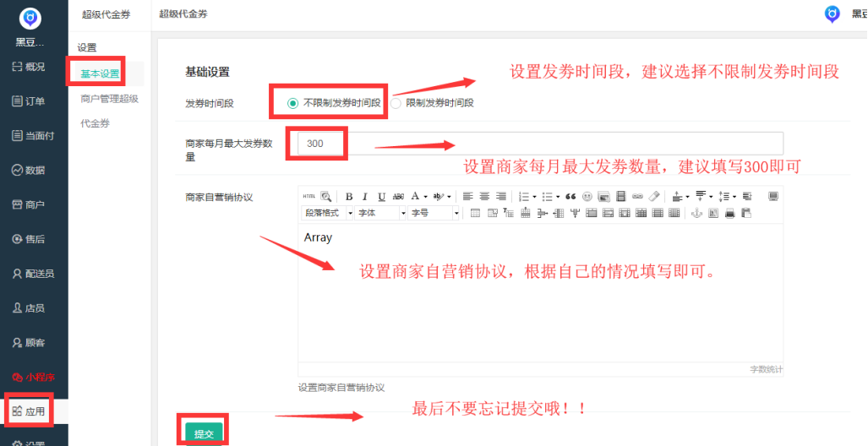Screen dimensions: 868x446
Task: Open 订单 in the left sidebar
Action: pyautogui.click(x=29, y=101)
